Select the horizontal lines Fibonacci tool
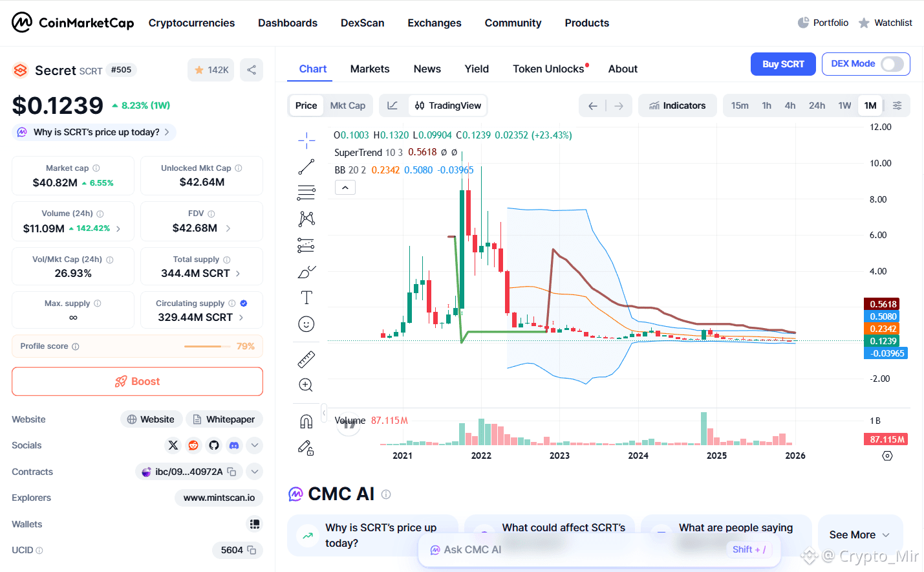Viewport: 924px width, 572px height. pyautogui.click(x=306, y=192)
